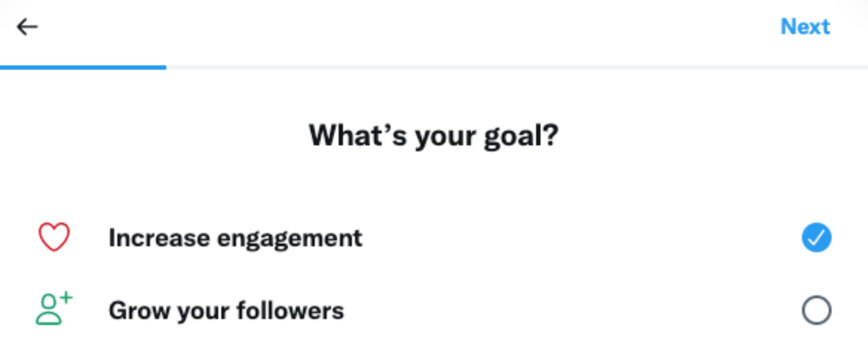868x351 pixels.
Task: Click the green add-person icon
Action: click(53, 309)
